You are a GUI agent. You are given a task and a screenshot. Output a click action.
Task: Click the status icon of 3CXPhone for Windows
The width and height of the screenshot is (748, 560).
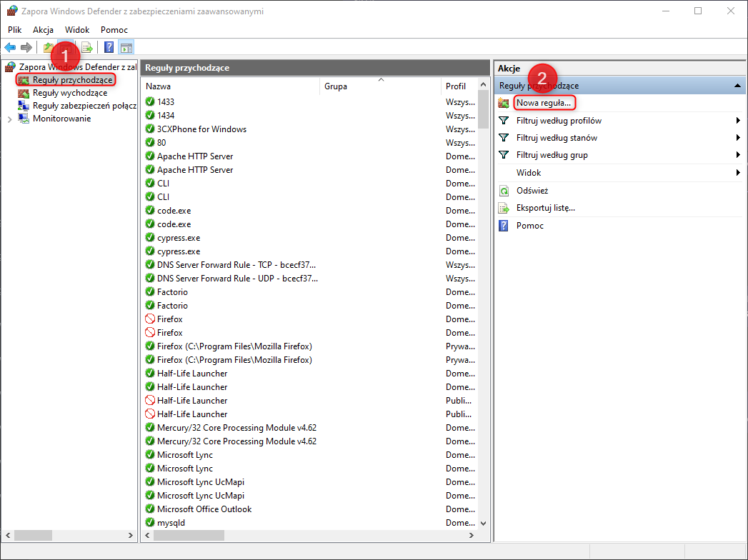[x=150, y=129]
